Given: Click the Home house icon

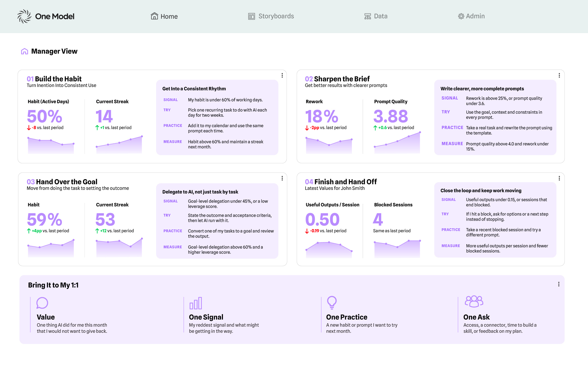Looking at the screenshot, I should click(x=154, y=16).
